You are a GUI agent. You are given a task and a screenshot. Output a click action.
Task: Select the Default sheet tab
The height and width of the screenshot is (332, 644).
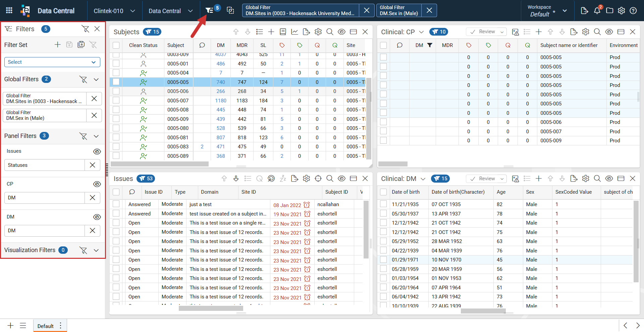pos(45,326)
